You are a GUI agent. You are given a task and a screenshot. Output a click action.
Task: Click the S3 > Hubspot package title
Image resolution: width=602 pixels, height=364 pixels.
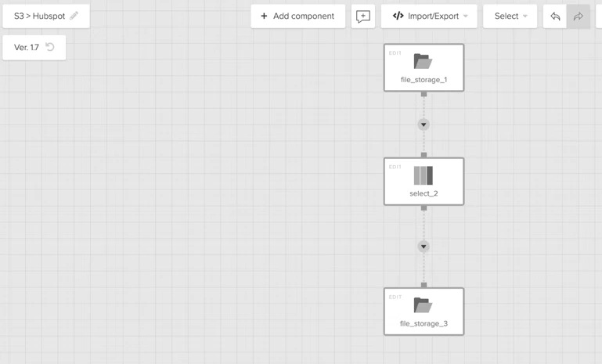(x=40, y=16)
